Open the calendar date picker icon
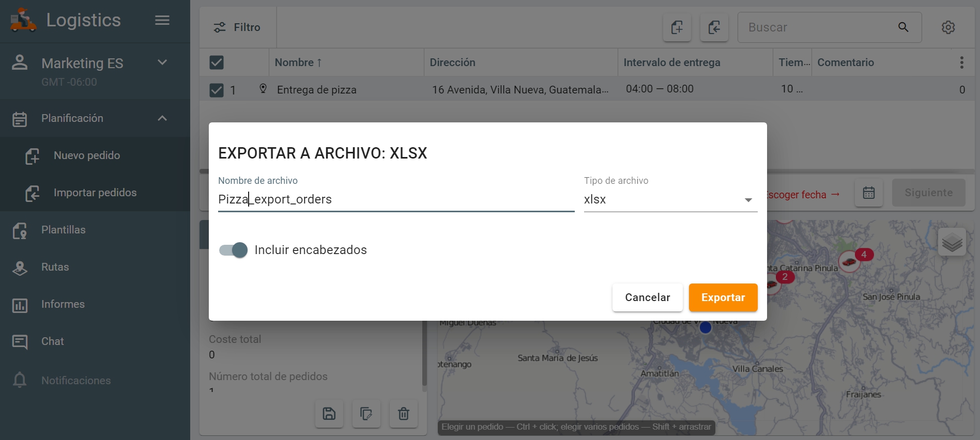The height and width of the screenshot is (440, 980). (869, 193)
